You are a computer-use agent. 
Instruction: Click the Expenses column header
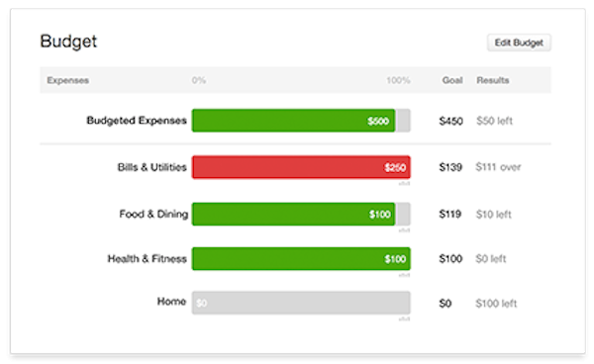point(67,80)
